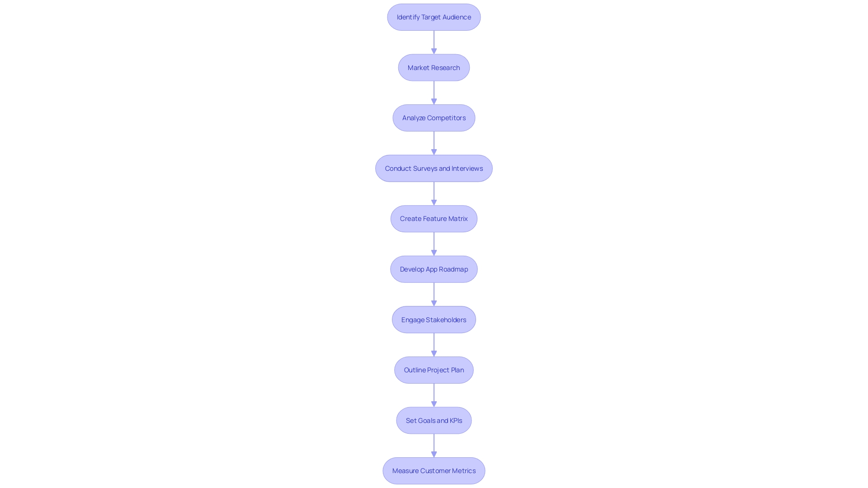Click the Create Feature Matrix node
The height and width of the screenshot is (488, 868).
[434, 218]
